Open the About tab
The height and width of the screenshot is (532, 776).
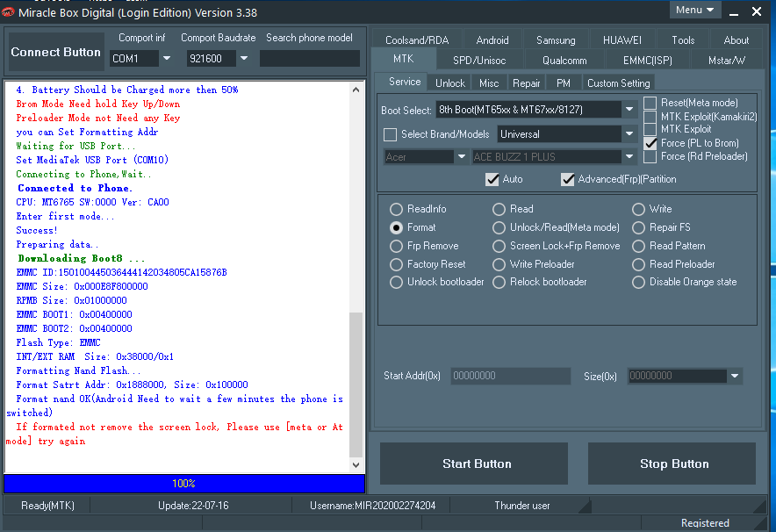736,40
